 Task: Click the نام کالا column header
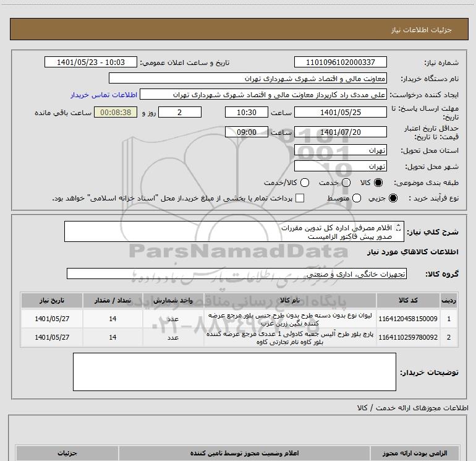point(290,301)
